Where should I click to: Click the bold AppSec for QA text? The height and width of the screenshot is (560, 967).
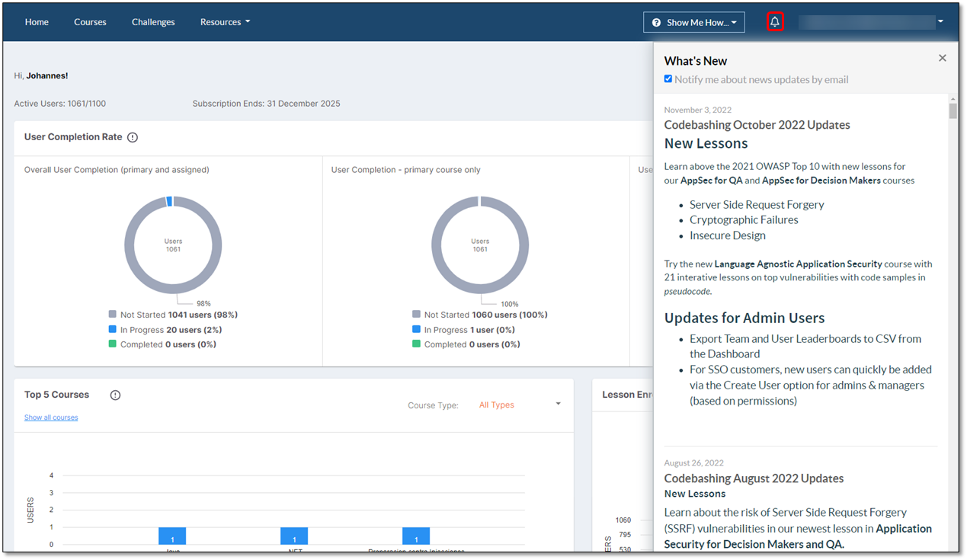coord(711,181)
